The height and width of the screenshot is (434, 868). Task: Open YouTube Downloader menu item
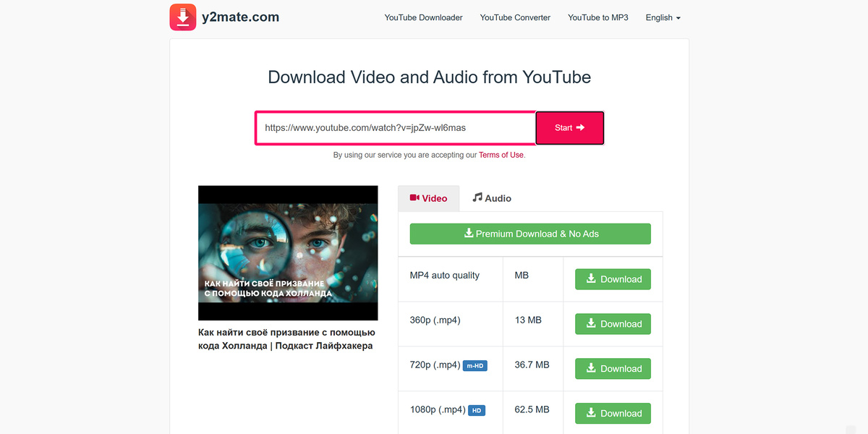click(x=424, y=17)
